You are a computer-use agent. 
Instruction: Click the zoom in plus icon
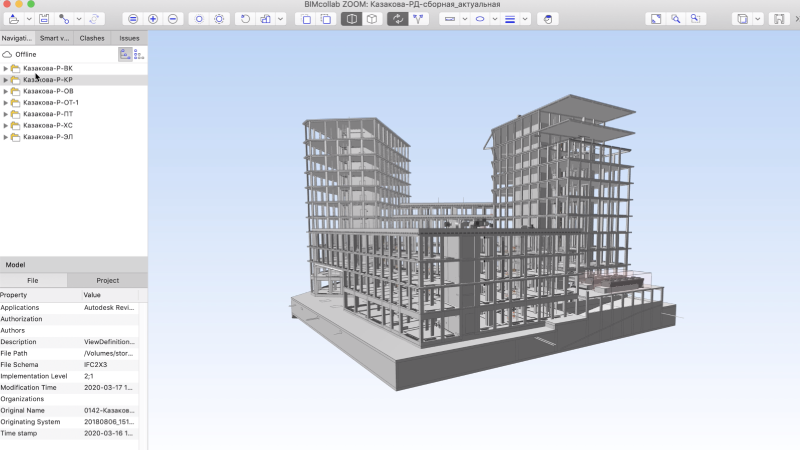click(x=153, y=19)
